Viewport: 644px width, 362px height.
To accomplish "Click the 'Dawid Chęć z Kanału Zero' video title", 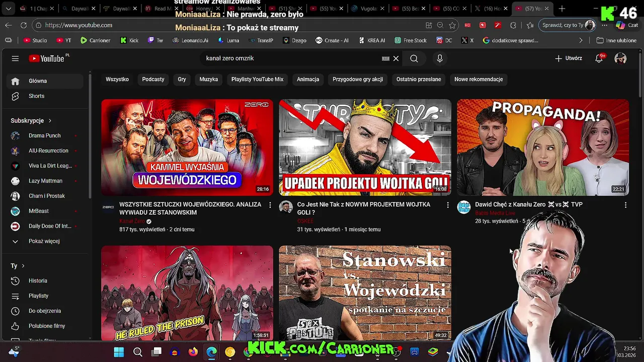I will tap(529, 205).
